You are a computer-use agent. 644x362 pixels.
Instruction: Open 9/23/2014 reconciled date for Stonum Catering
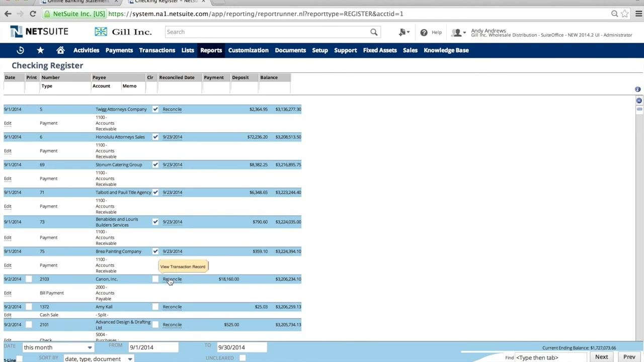point(172,164)
